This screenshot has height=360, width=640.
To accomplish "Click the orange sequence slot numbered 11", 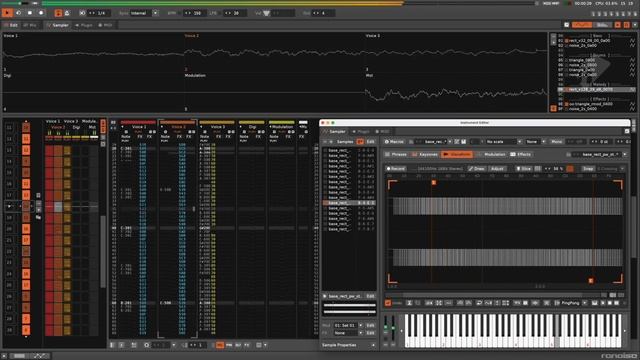I will (x=26, y=139).
